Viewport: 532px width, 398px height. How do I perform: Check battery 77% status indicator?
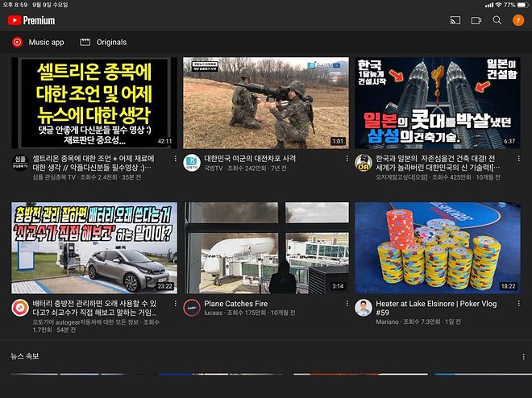[515, 5]
